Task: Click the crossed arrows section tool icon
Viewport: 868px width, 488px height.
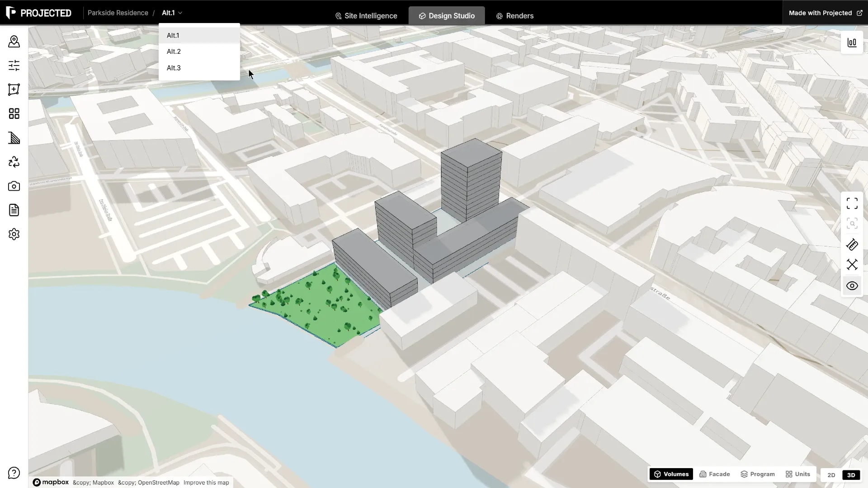Action: [852, 265]
